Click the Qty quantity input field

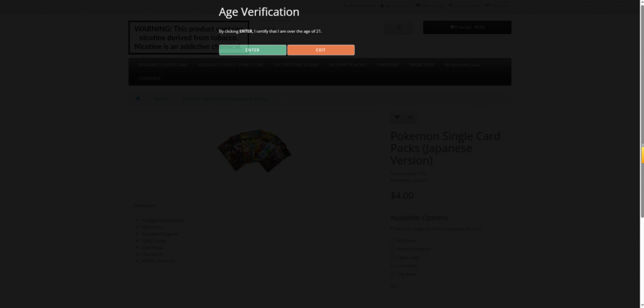tap(450, 296)
